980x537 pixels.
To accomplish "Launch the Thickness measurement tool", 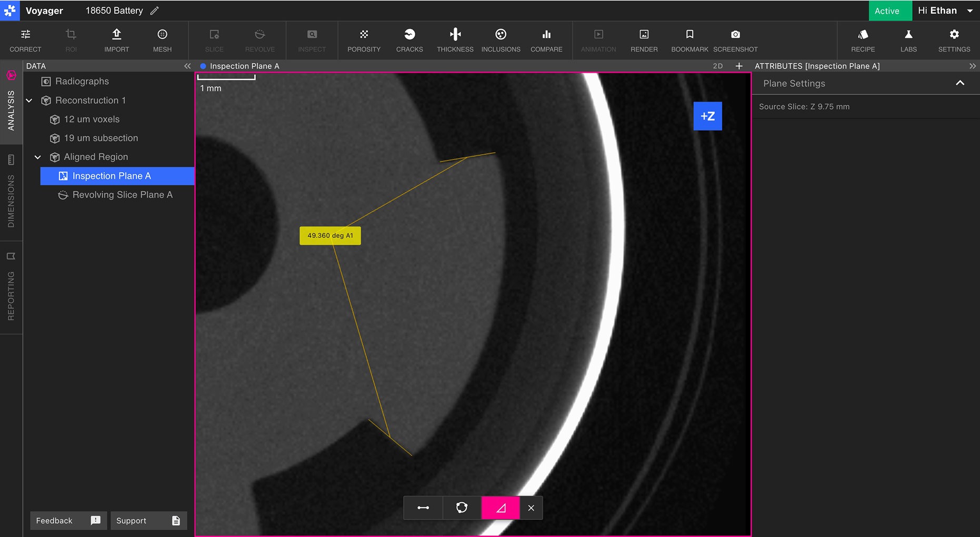I will point(455,41).
